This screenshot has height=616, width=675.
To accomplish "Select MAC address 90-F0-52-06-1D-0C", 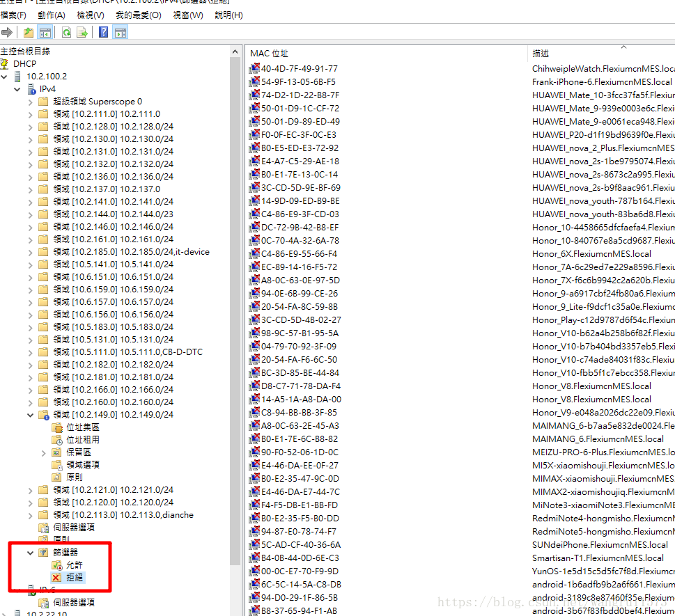I will [x=300, y=452].
